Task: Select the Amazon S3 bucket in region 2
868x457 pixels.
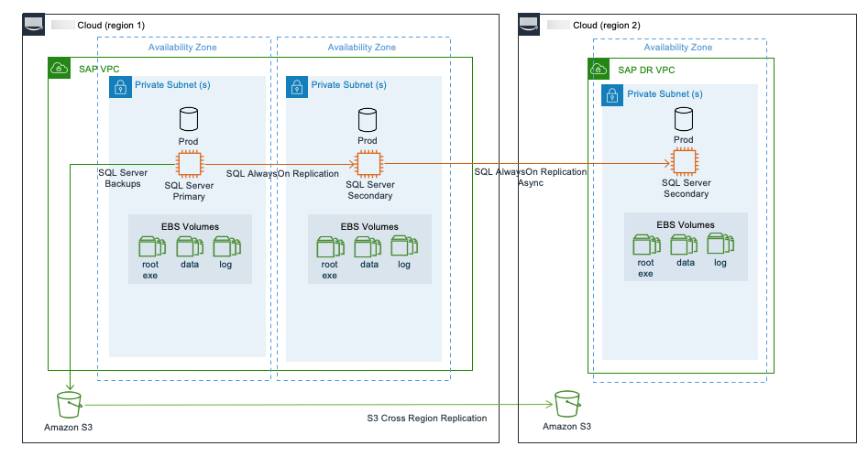Action: pyautogui.click(x=566, y=403)
